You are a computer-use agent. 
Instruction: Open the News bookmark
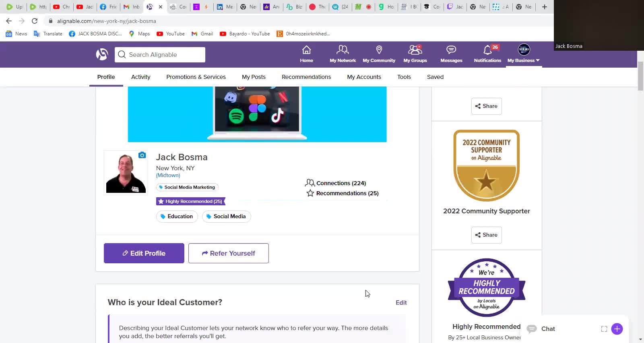tap(16, 34)
